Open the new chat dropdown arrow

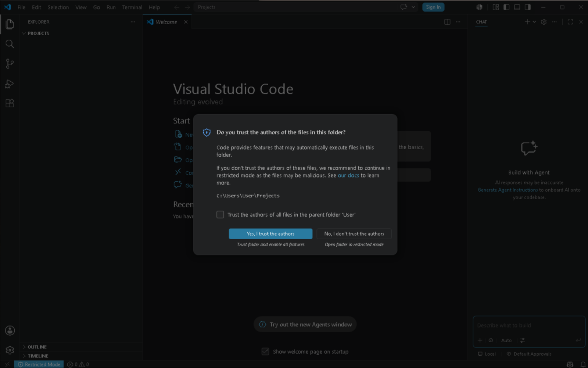534,22
